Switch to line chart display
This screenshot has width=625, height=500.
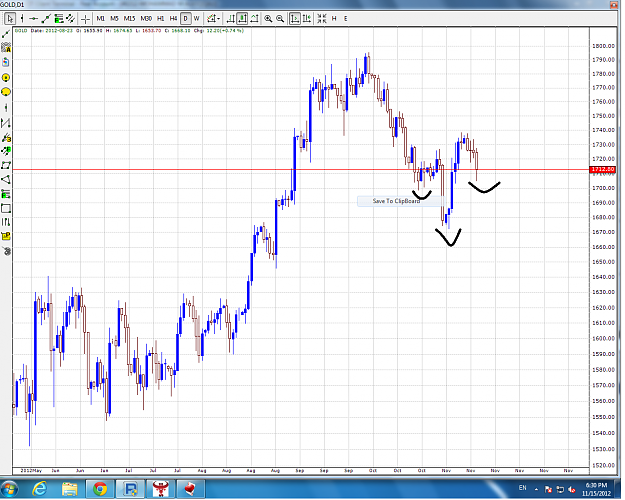pyautogui.click(x=255, y=19)
